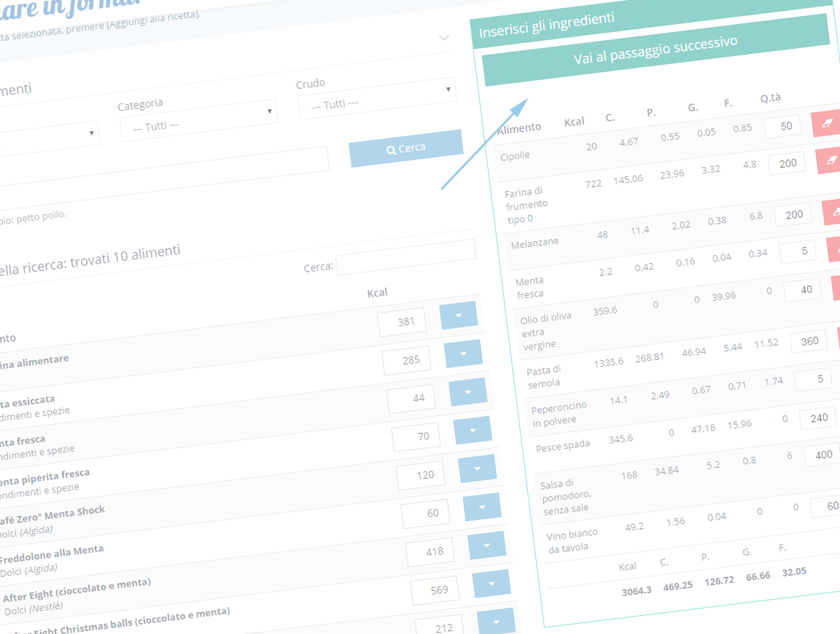Click the Melanzane ingredient name
Screen dimensions: 840x634
coord(534,243)
